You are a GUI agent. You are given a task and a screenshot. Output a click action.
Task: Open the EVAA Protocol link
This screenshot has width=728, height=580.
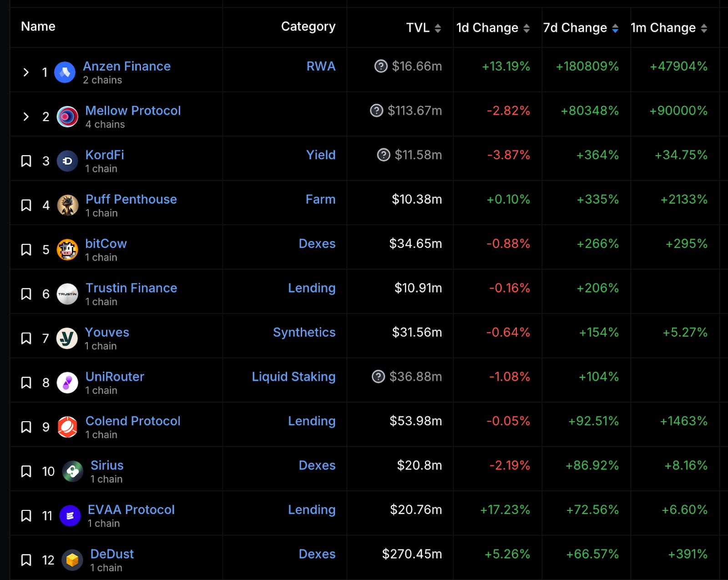click(x=131, y=510)
